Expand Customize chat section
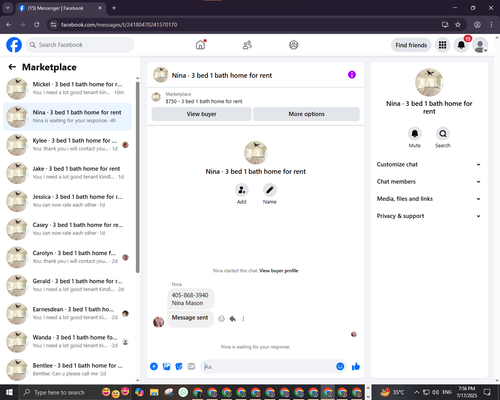The image size is (500, 400). point(429,164)
